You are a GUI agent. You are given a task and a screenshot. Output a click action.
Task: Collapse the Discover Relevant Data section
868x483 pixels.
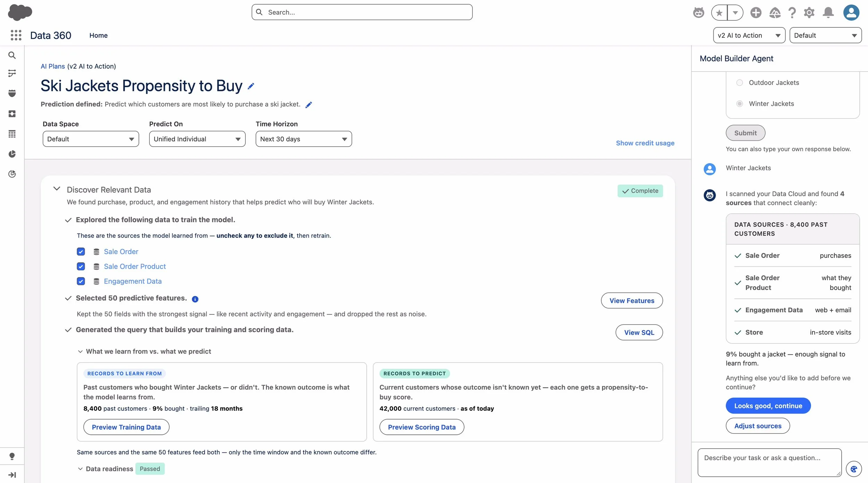tap(57, 189)
